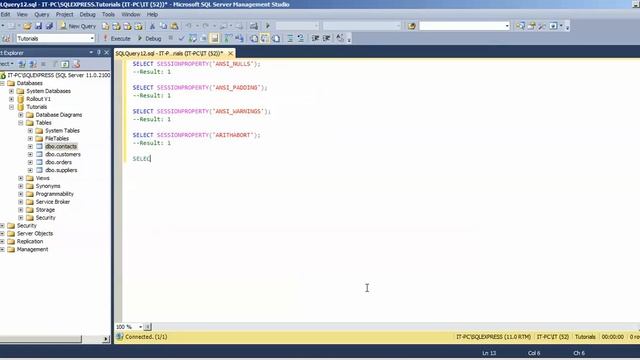Image resolution: width=640 pixels, height=360 pixels.
Task: Click the Disconnect icon in Object Explorer
Action: 33,64
